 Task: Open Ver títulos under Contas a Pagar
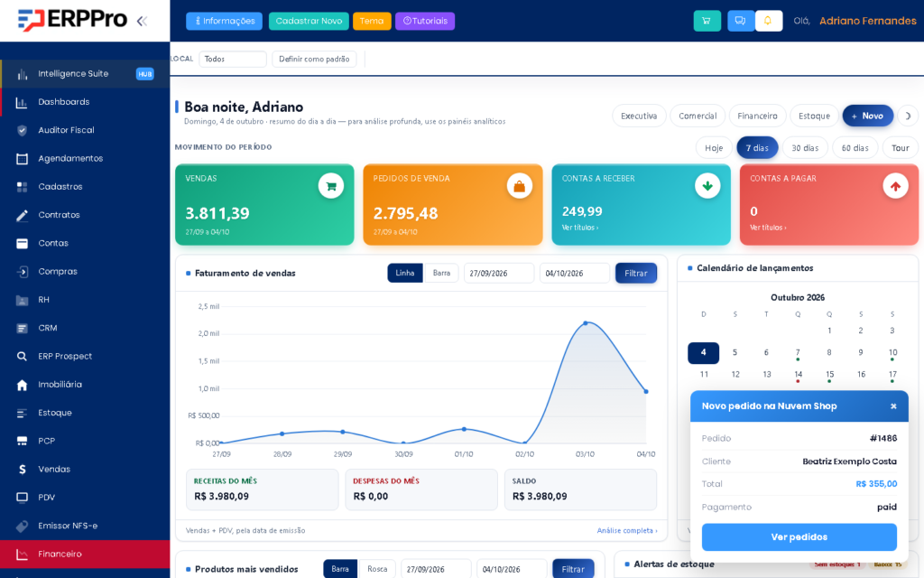click(768, 228)
